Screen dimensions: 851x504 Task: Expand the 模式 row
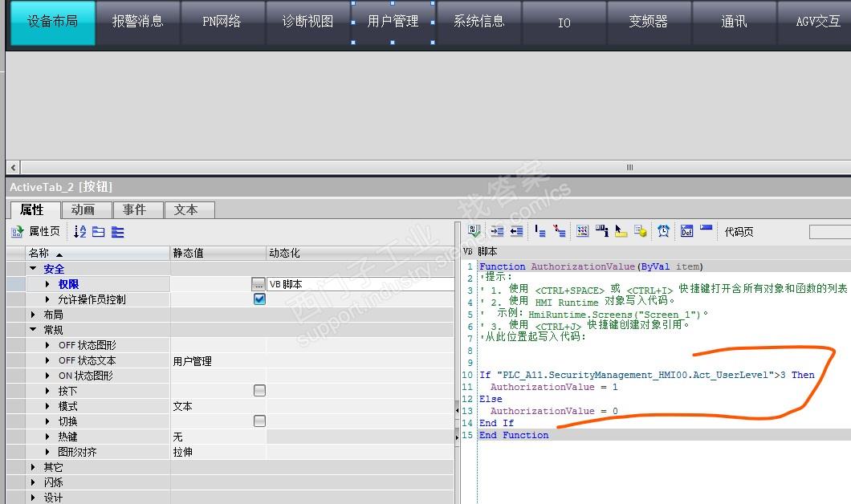point(47,406)
